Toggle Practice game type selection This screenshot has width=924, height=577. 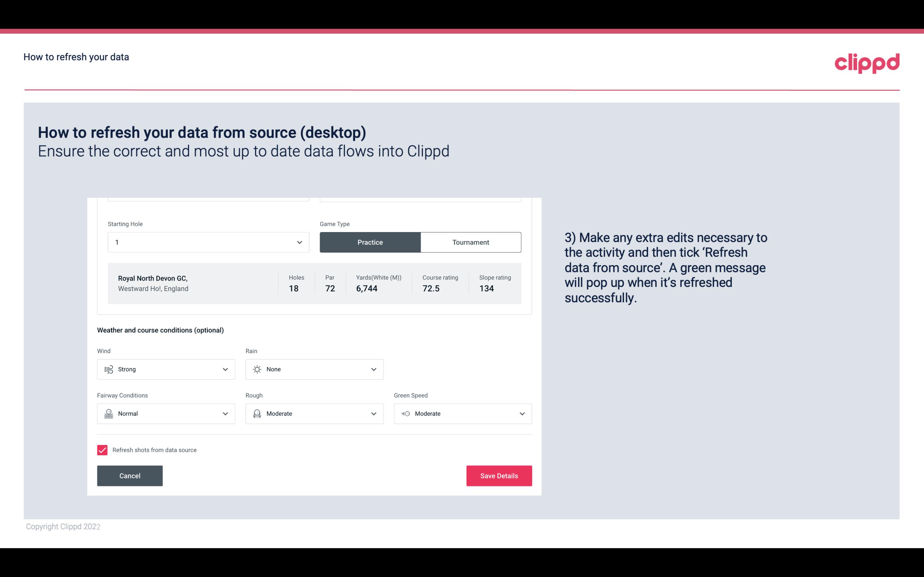click(x=370, y=242)
